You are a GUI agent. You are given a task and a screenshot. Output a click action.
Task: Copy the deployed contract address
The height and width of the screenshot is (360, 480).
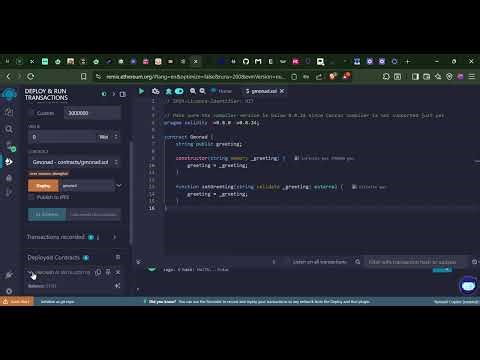coord(98,272)
